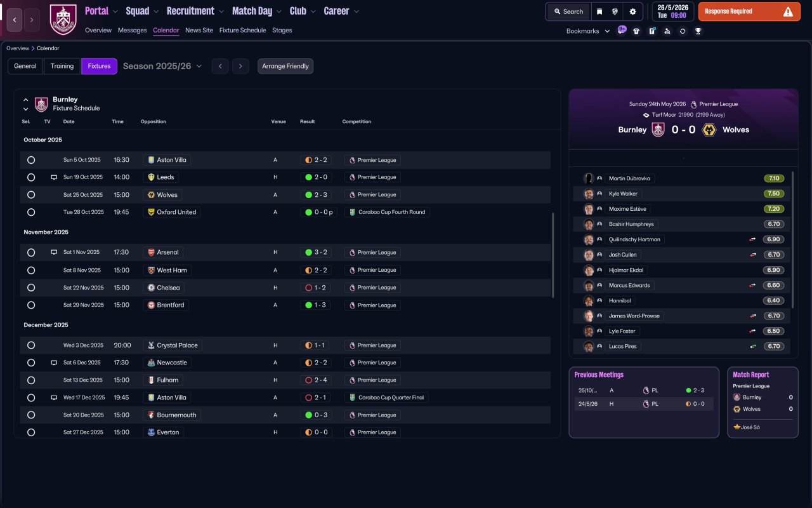Select the radio button on the Oxford United fixture

(31, 212)
